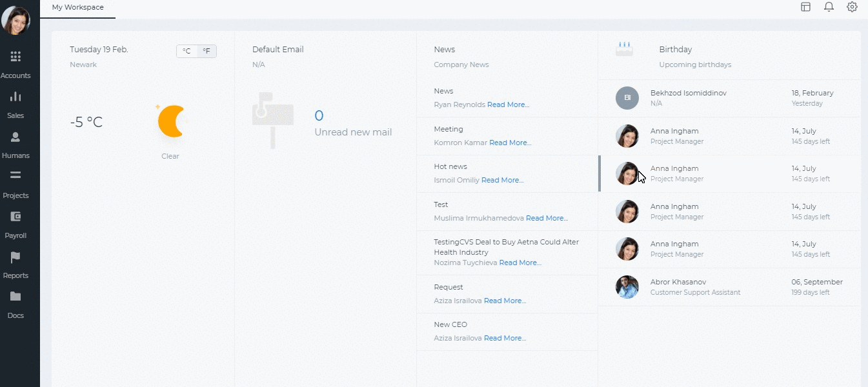Open Read More for the Hot news item
The height and width of the screenshot is (387, 868).
click(502, 180)
